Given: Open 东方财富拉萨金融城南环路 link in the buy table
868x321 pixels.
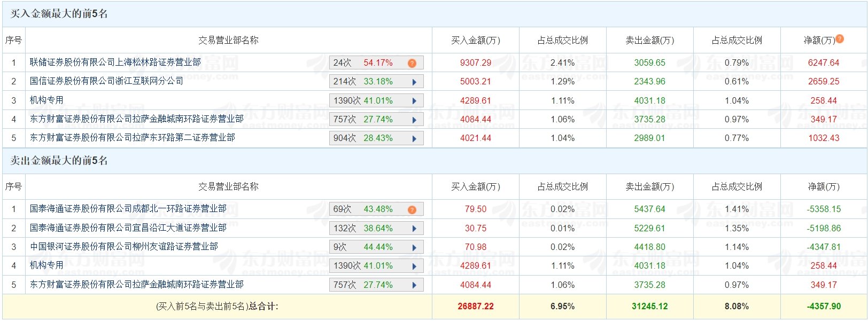Looking at the screenshot, I should (x=137, y=119).
